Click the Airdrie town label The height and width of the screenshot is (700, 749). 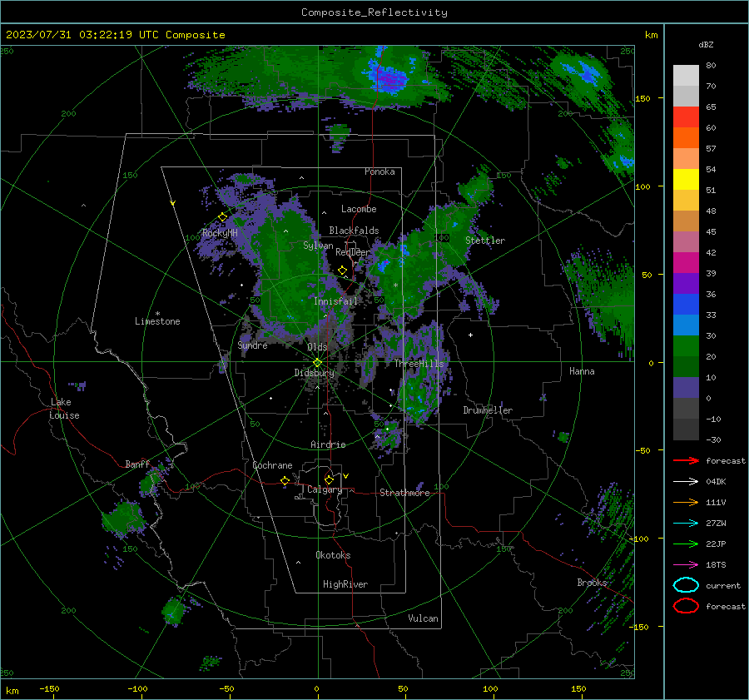pyautogui.click(x=328, y=444)
